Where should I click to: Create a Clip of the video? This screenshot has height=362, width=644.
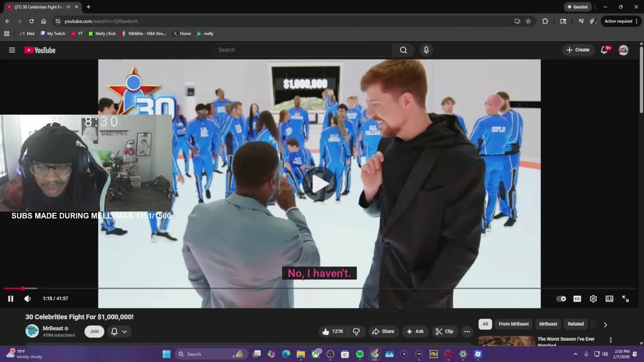coord(444,331)
